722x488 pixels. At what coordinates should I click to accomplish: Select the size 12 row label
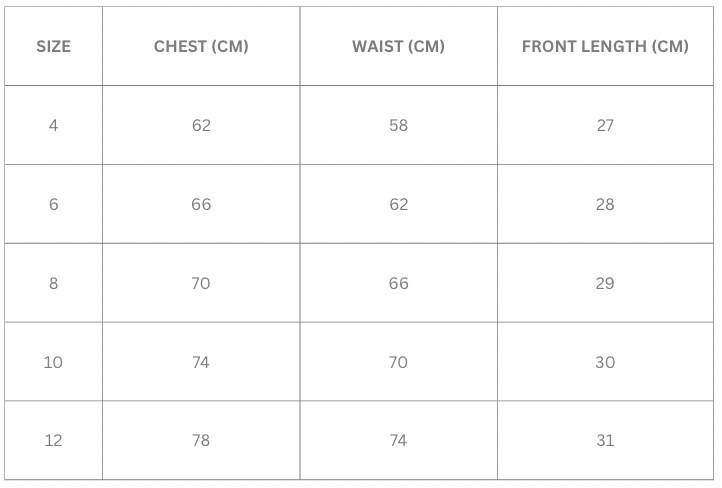53,440
